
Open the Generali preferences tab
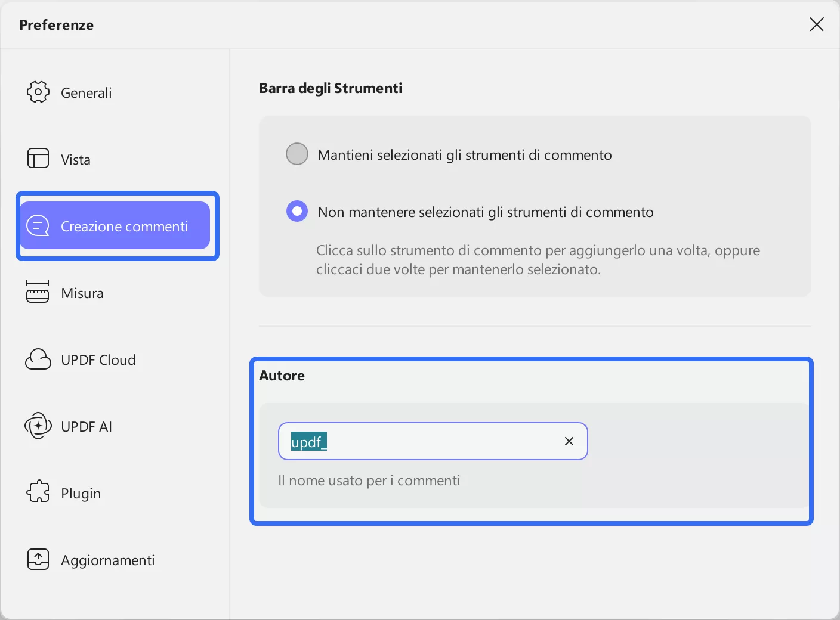87,93
